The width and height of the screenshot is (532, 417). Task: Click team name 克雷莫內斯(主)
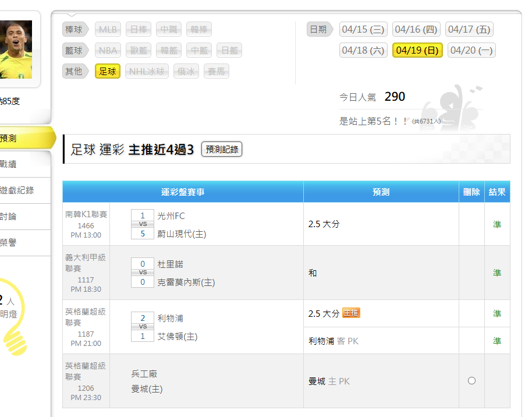tap(186, 282)
